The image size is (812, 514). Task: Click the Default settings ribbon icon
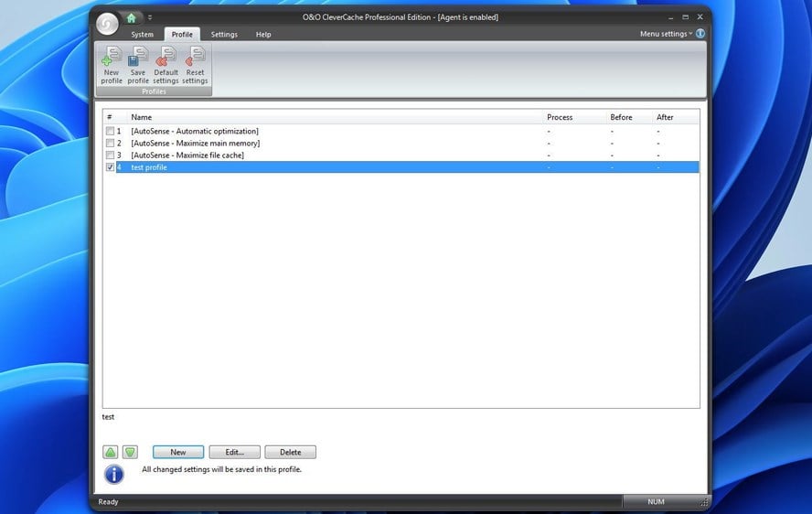click(x=166, y=65)
